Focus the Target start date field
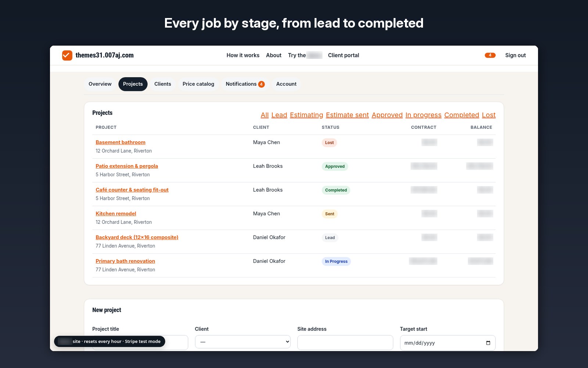 (x=448, y=343)
